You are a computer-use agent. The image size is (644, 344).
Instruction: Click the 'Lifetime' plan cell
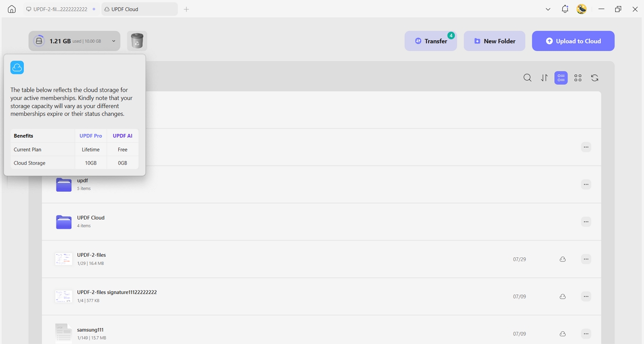(x=91, y=149)
